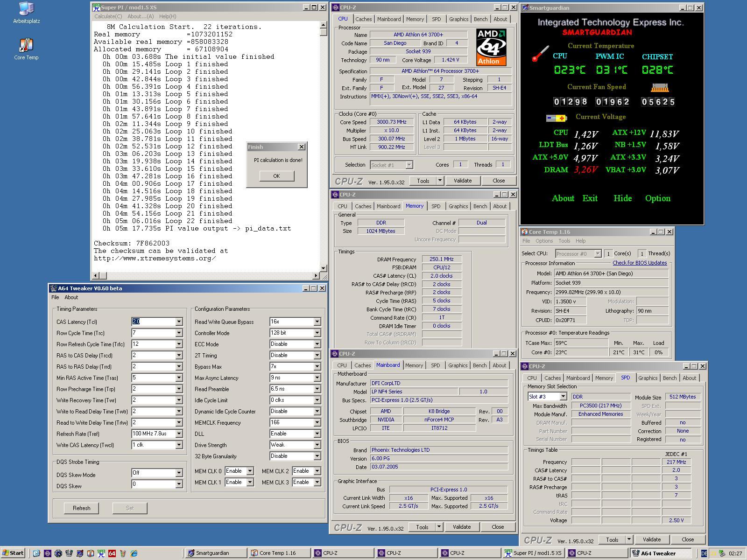Image resolution: width=747 pixels, height=560 pixels.
Task: Open the Help(H) menu in Super PI
Action: pos(168,16)
